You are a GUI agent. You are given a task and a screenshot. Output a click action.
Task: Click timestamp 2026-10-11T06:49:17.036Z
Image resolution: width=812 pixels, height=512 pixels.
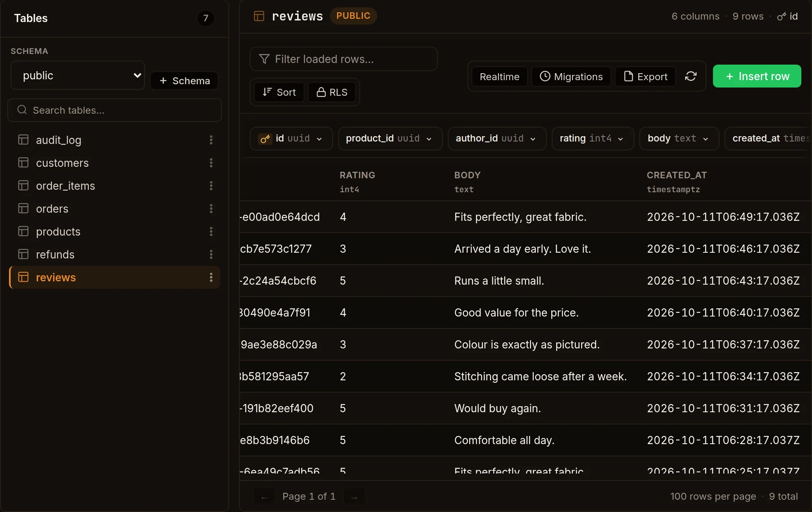click(723, 217)
